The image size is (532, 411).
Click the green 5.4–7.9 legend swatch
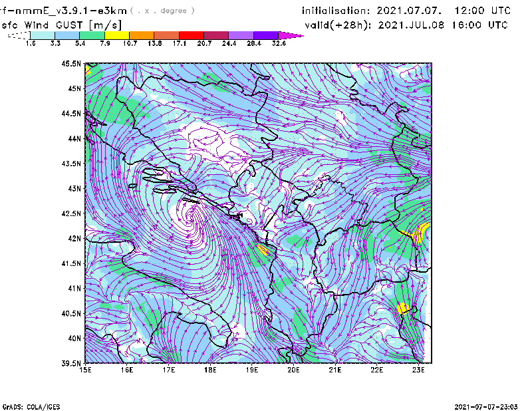[x=92, y=35]
